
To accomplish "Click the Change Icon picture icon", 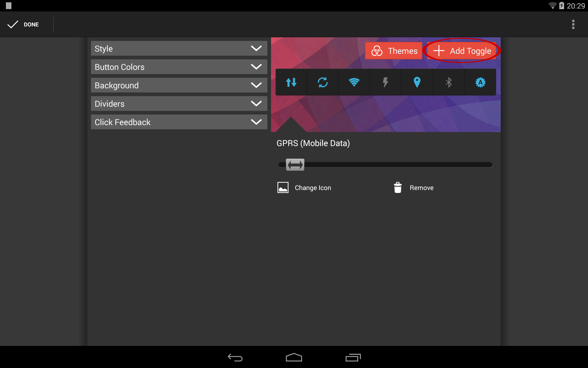I will coord(283,188).
